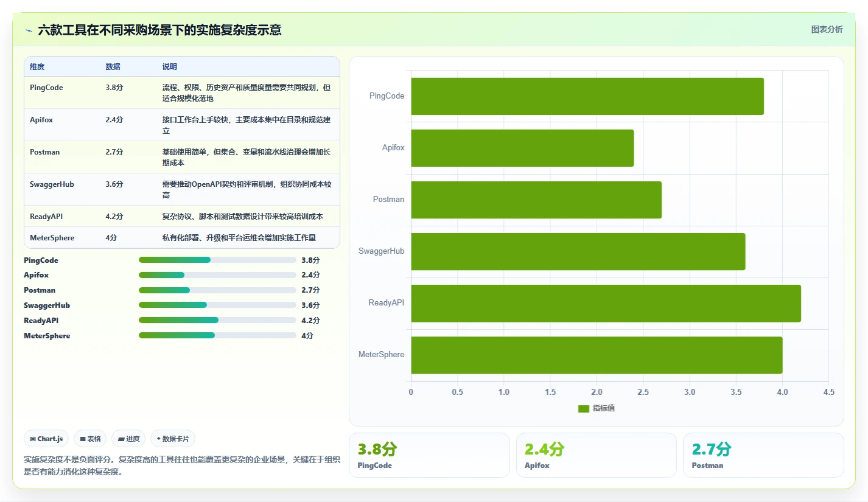This screenshot has width=868, height=502.
Task: Click the lightning icon beside the title
Action: (29, 30)
